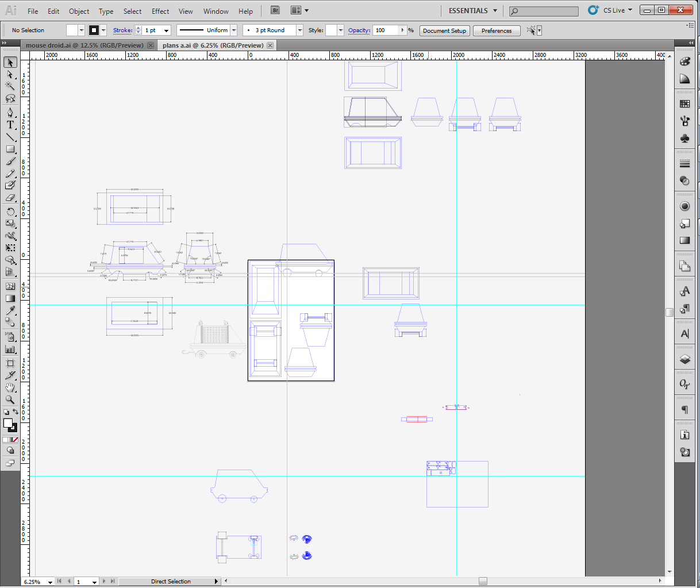Activate the Zoom magnifier tool
Screen dimensions: 700x588
[10, 399]
